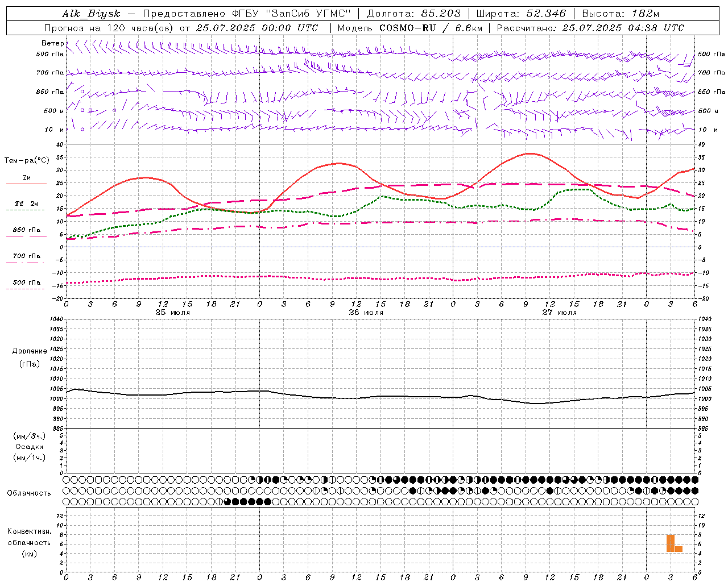The width and height of the screenshot is (728, 582).
Task: Click the Конвективн. label of convective panel
Action: tap(29, 531)
